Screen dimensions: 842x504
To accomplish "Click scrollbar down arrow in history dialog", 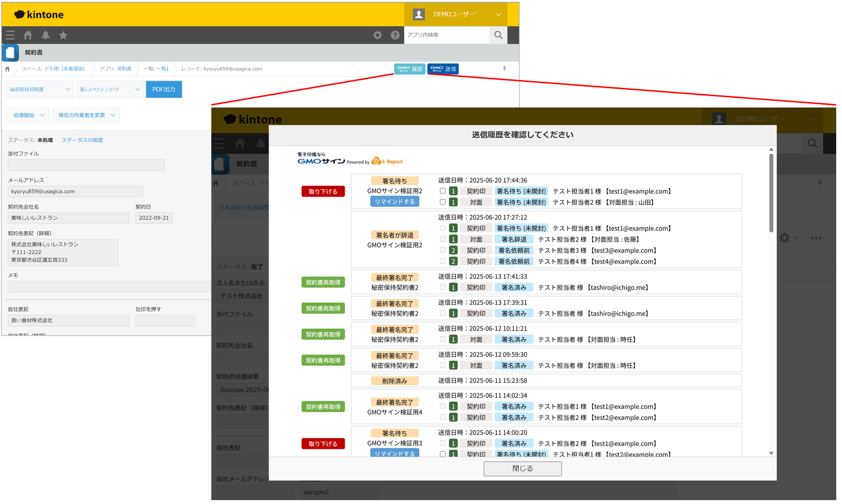I will pyautogui.click(x=771, y=453).
